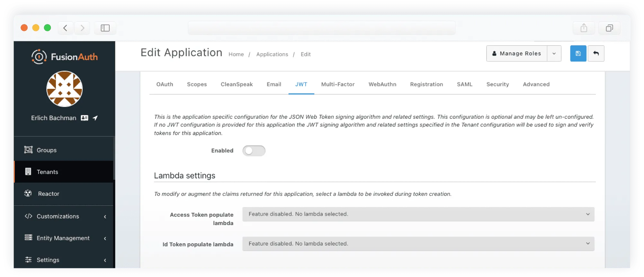Click the Edit breadcrumb item
The height and width of the screenshot is (277, 644).
point(306,54)
